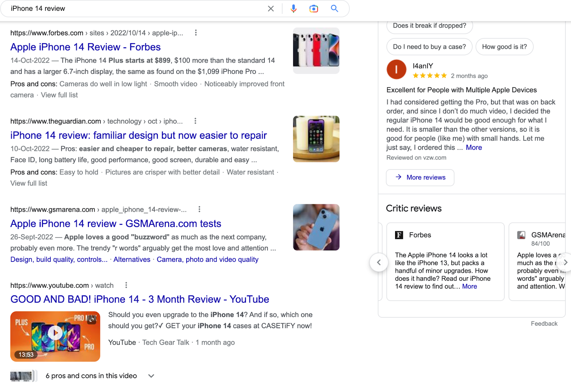
Task: Open the Guardian iPhone 14 thumbnail
Action: pyautogui.click(x=316, y=139)
